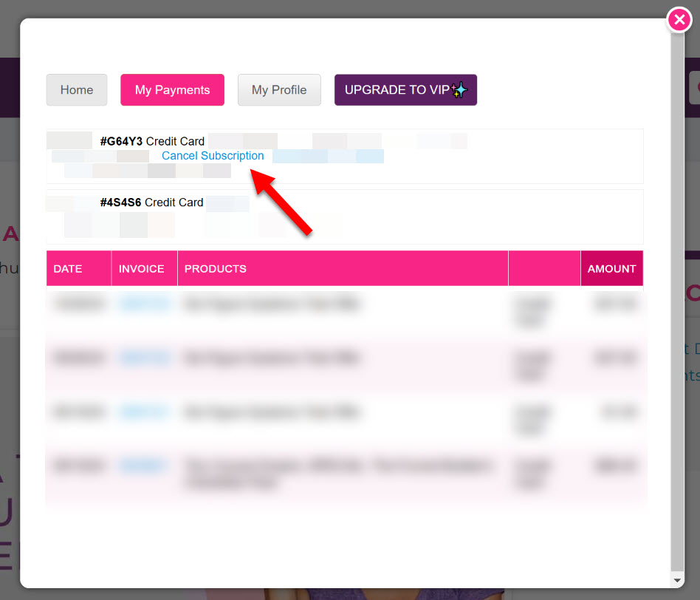
Task: Go to the Home tab
Action: [77, 90]
